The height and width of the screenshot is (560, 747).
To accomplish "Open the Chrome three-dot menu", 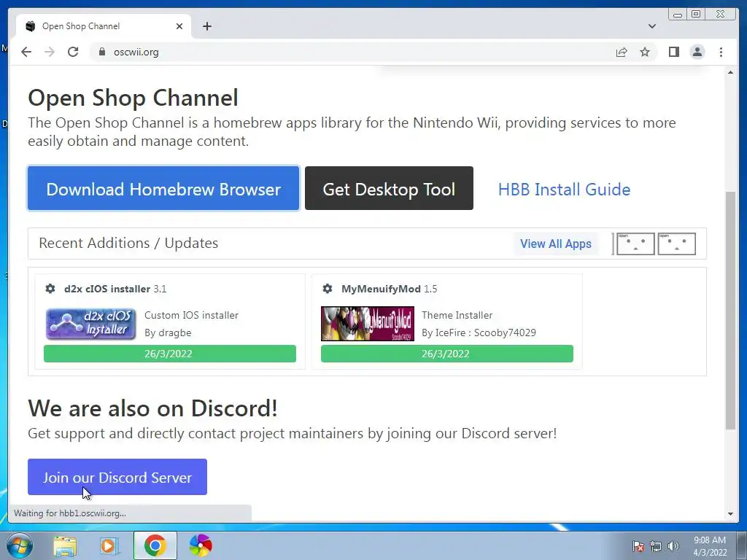I will [x=721, y=52].
